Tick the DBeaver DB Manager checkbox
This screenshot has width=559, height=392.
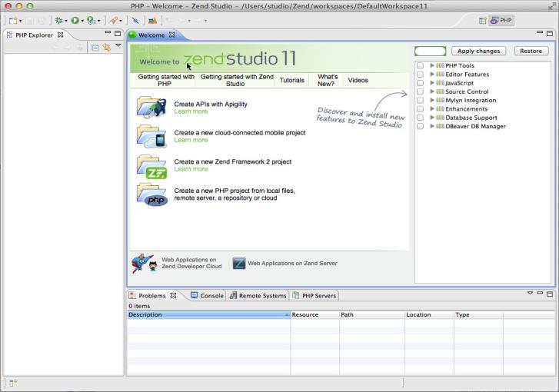420,126
